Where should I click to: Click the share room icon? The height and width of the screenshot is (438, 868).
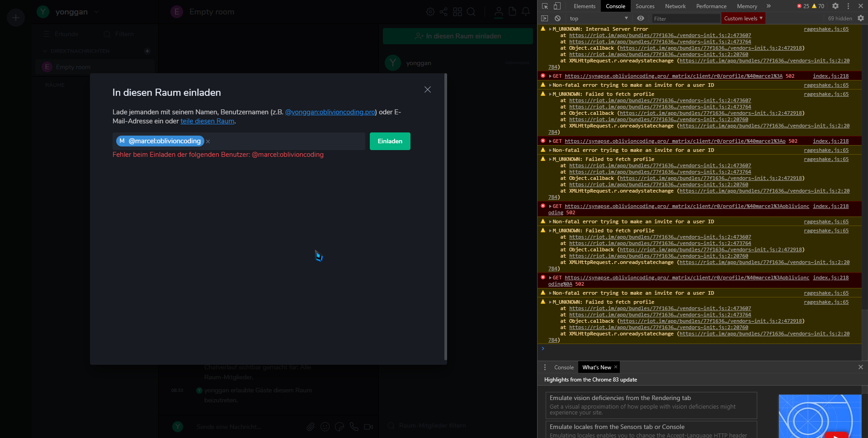(x=443, y=12)
